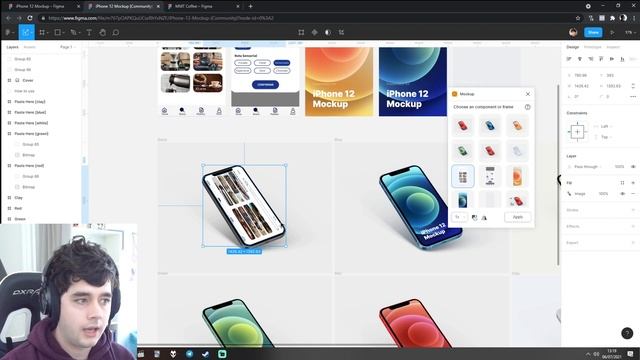Image resolution: width=640 pixels, height=360 pixels.
Task: Expand the Export section plus
Action: (x=633, y=242)
